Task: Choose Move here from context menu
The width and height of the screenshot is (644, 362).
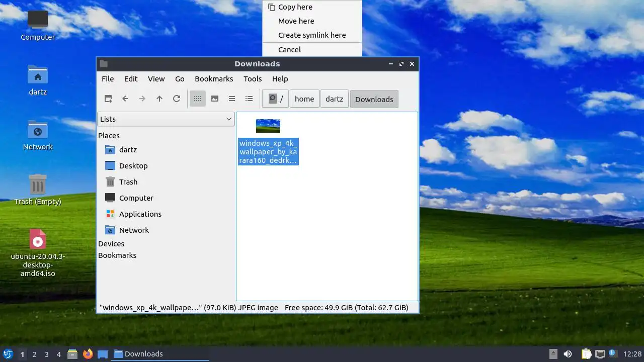Action: (312, 21)
